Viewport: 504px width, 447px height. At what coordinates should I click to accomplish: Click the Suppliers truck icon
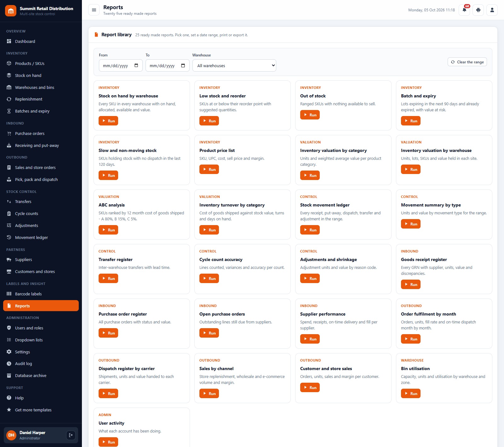(9, 259)
